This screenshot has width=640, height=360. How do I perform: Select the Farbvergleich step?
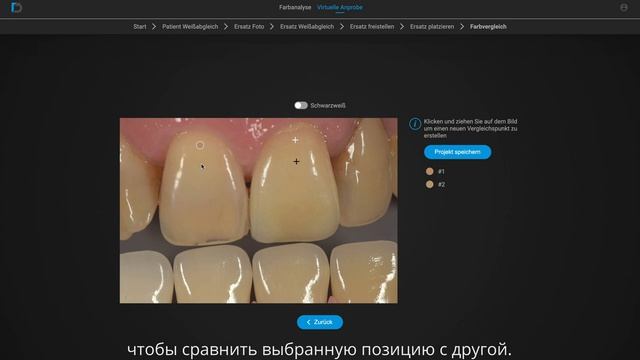pos(488,27)
